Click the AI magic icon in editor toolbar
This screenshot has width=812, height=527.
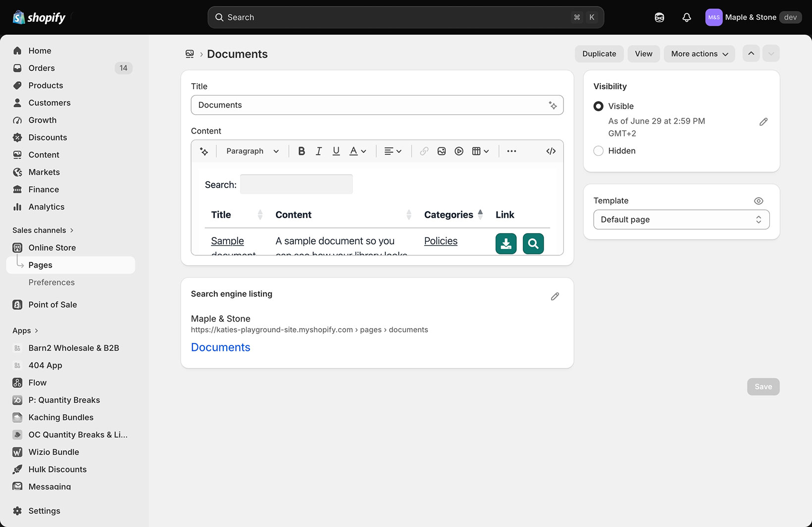(204, 151)
